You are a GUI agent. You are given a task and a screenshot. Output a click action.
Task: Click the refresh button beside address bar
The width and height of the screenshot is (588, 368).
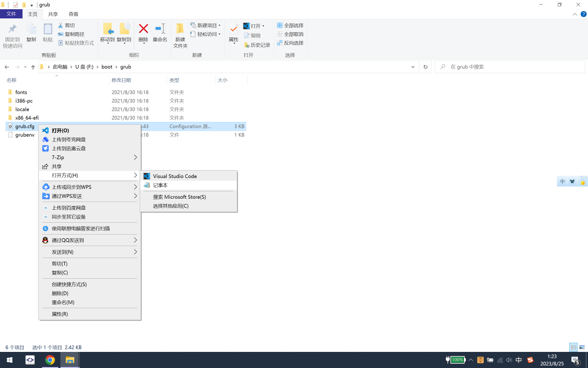[x=425, y=67]
